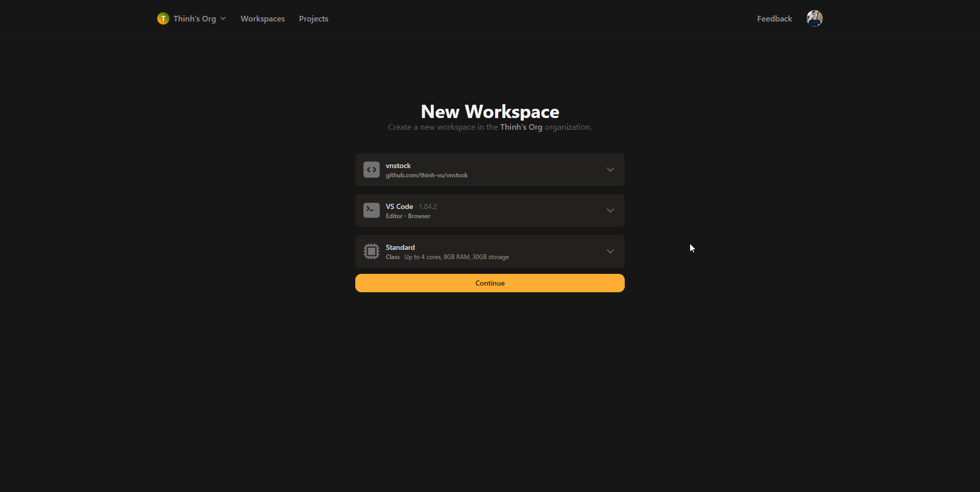This screenshot has width=980, height=492.
Task: Click the Feedback link
Action: 774,19
